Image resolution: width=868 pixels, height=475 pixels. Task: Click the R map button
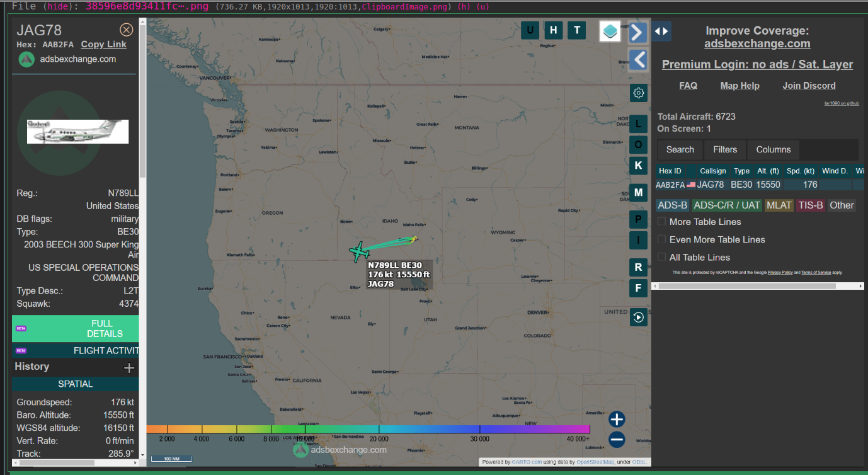(638, 267)
